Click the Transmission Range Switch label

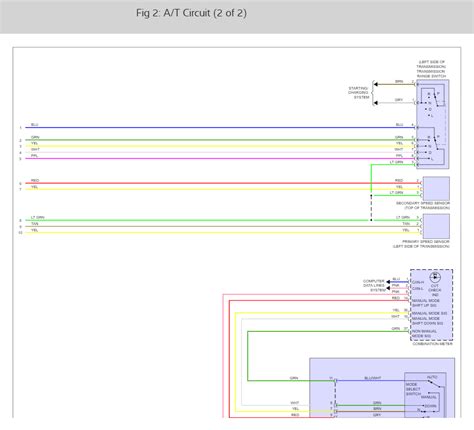tap(431, 69)
